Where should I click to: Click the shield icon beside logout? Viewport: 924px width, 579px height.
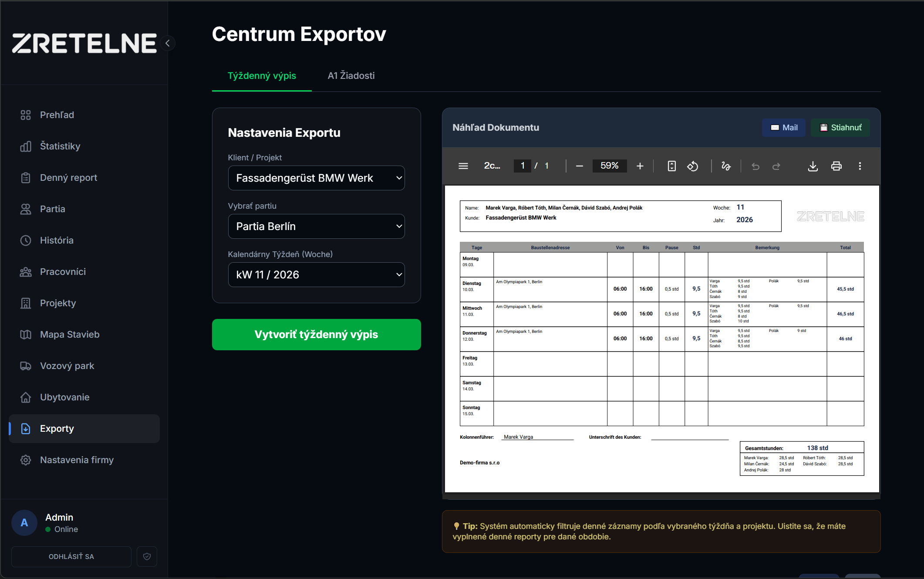pos(147,556)
